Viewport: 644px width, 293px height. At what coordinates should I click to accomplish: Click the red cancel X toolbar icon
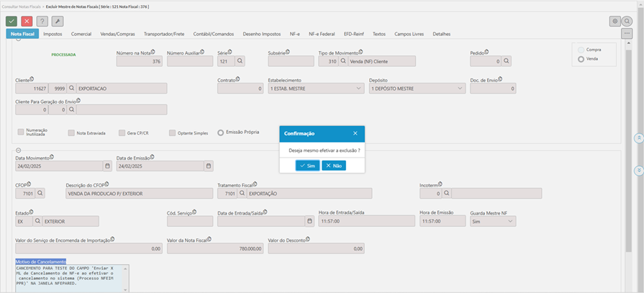point(27,22)
